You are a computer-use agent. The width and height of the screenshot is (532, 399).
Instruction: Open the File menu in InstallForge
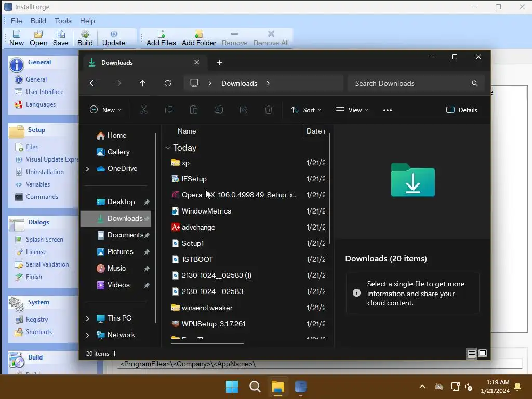coord(16,21)
